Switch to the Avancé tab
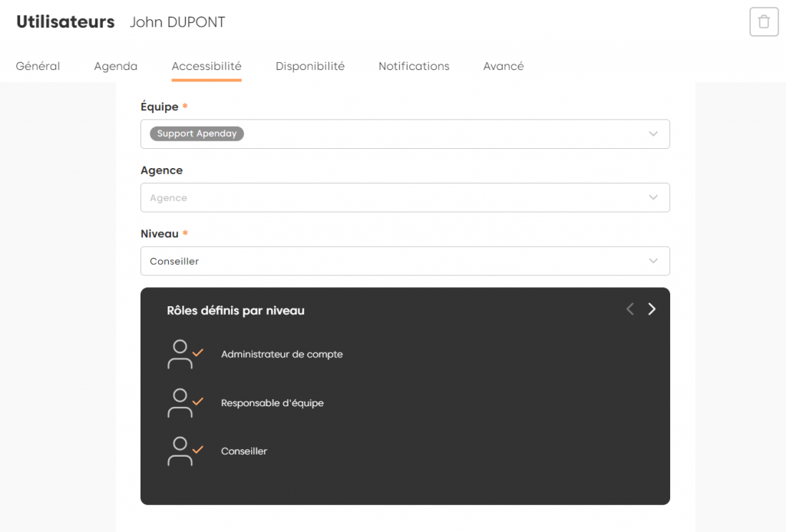This screenshot has height=532, width=786. (504, 66)
